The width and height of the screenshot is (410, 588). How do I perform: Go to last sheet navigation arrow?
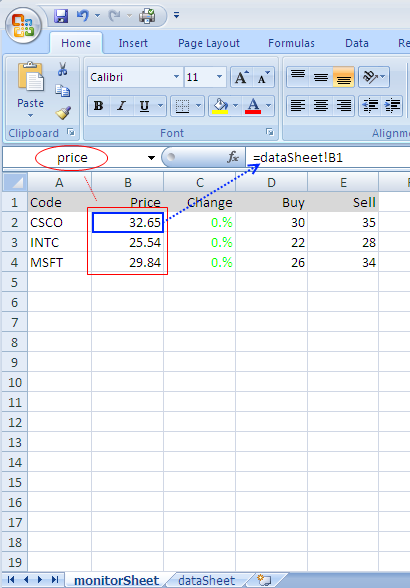(55, 580)
